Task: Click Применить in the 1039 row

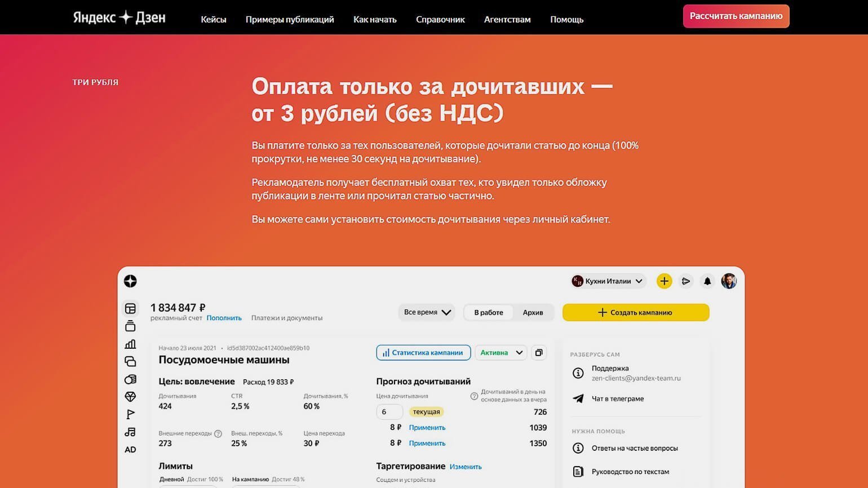Action: [427, 428]
